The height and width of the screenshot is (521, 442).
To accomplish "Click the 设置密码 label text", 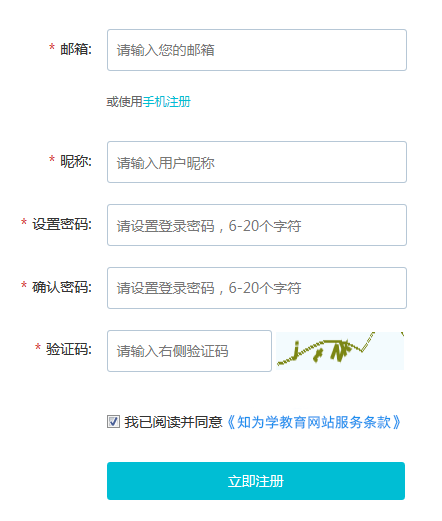I will coord(62,224).
